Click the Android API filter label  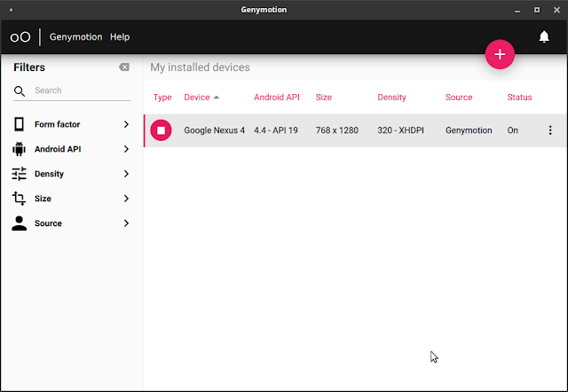58,149
